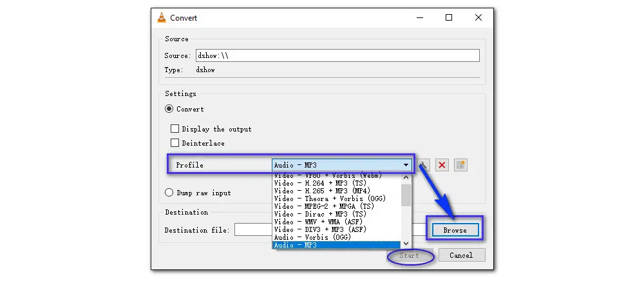This screenshot has width=644, height=290.
Task: Click the Start button
Action: pyautogui.click(x=409, y=255)
